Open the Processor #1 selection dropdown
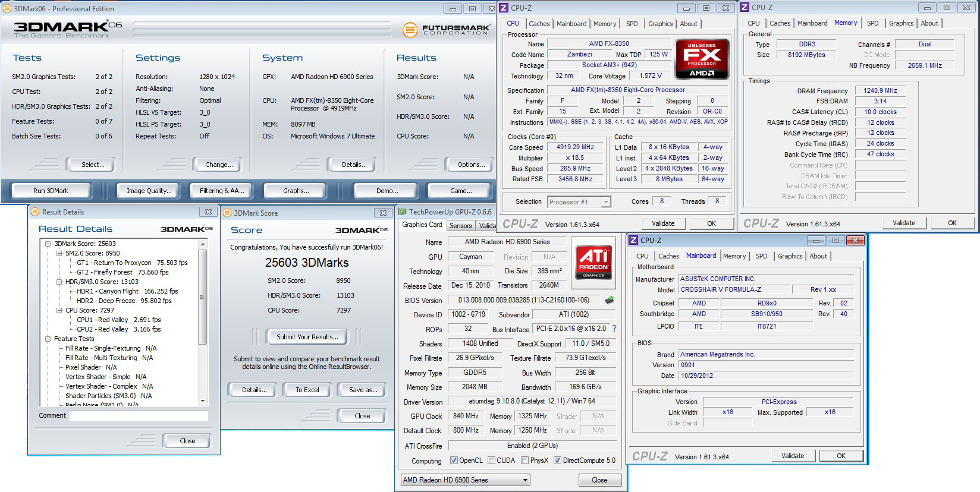 click(579, 202)
